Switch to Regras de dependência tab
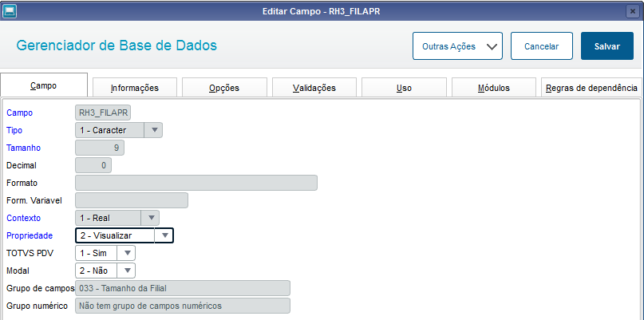 [x=591, y=88]
